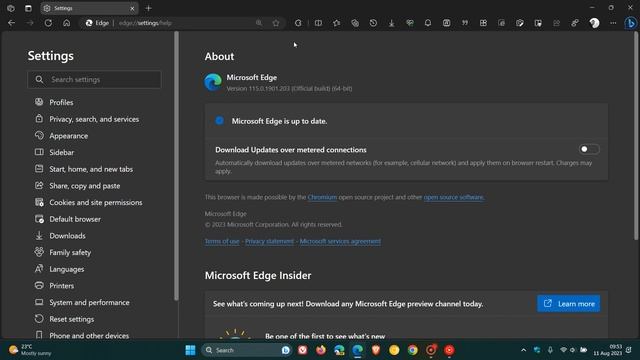
Task: Open the clock and date in the taskbar
Action: coord(607,350)
